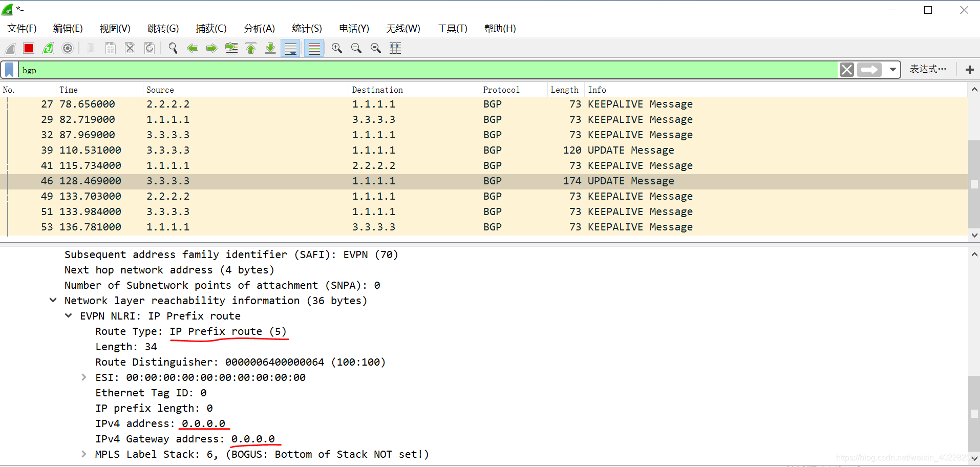The height and width of the screenshot is (467, 980).
Task: Reset text to normal size
Action: coord(376,49)
